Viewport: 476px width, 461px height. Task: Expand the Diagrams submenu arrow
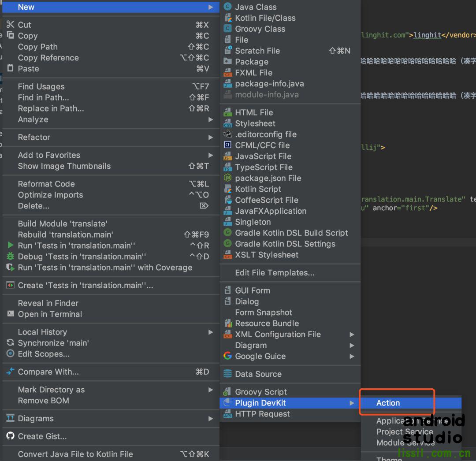(x=211, y=419)
